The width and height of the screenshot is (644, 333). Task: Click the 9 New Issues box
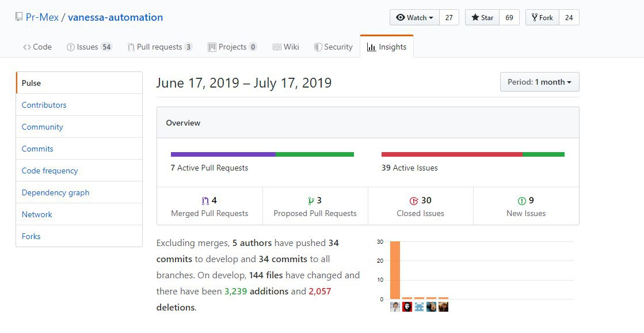tap(526, 206)
